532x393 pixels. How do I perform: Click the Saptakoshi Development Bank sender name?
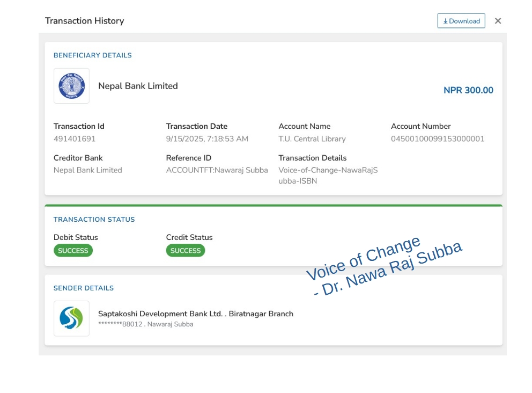[x=195, y=314]
